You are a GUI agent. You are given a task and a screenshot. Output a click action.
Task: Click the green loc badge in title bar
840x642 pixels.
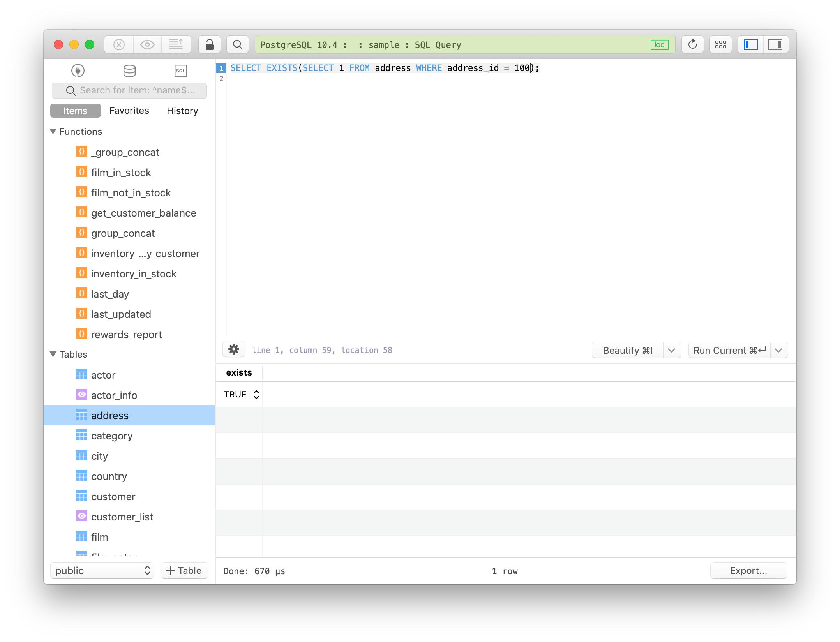tap(659, 44)
